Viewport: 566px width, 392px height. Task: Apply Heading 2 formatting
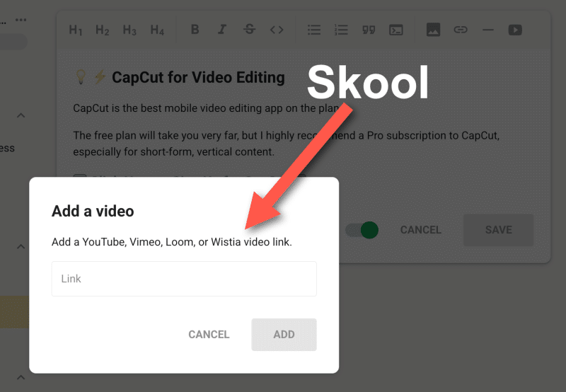(x=102, y=30)
